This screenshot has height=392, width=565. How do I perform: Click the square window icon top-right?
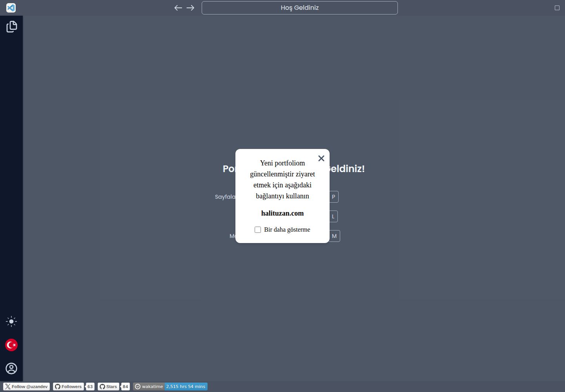[x=557, y=8]
